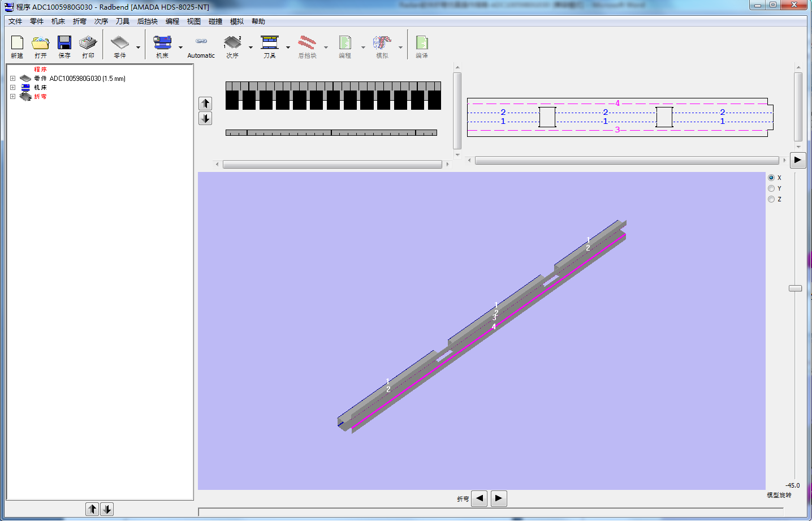Open the 碰撞 menu
Image resolution: width=812 pixels, height=521 pixels.
coord(215,21)
